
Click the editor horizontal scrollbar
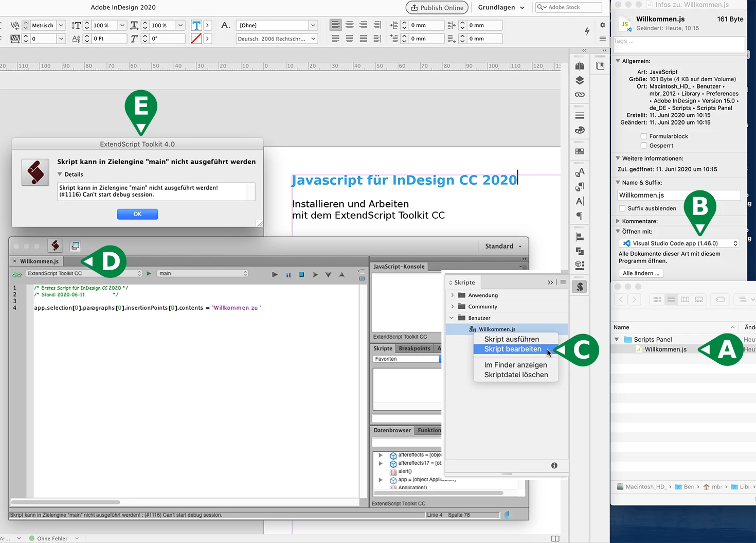click(65, 502)
